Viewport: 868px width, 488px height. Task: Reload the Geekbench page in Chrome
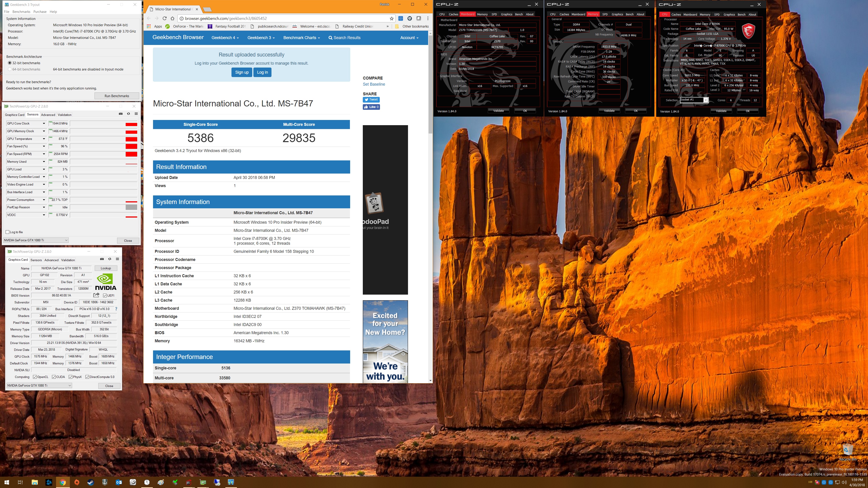[164, 19]
